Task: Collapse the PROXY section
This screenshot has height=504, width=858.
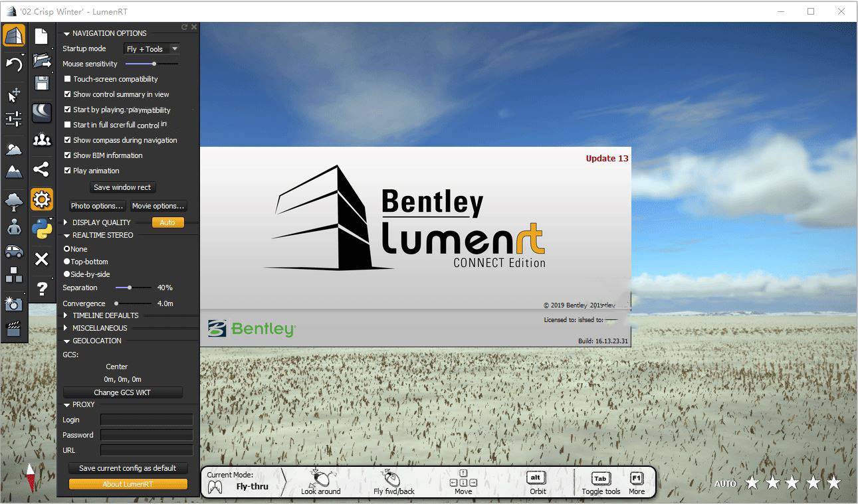Action: [x=66, y=405]
